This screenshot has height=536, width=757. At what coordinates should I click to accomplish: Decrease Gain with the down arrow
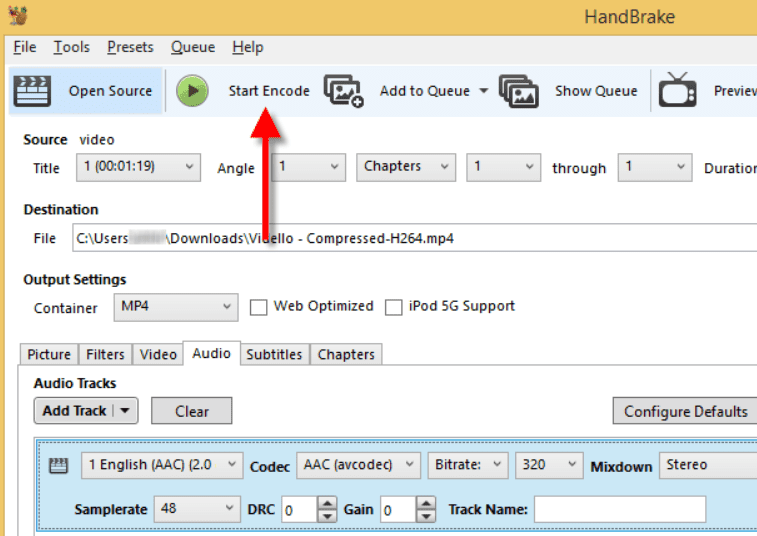point(426,516)
